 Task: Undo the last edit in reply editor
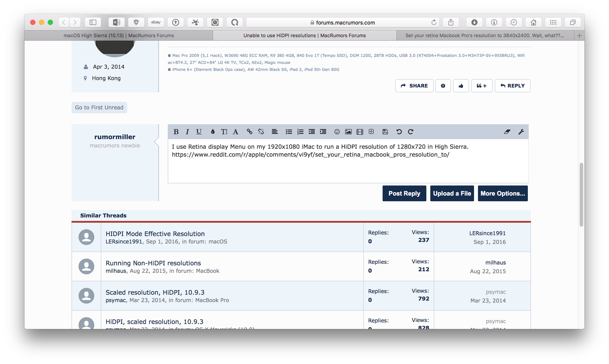coord(399,132)
